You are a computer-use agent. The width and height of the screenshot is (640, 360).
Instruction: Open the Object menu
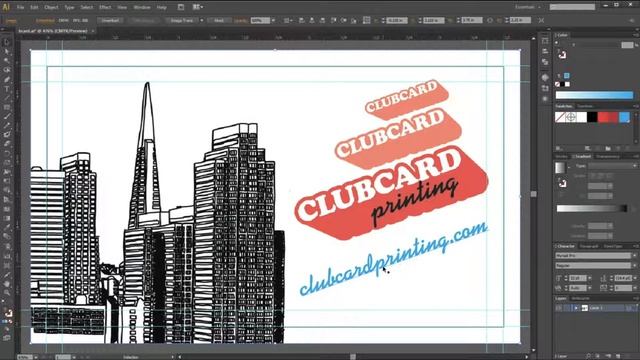51,7
